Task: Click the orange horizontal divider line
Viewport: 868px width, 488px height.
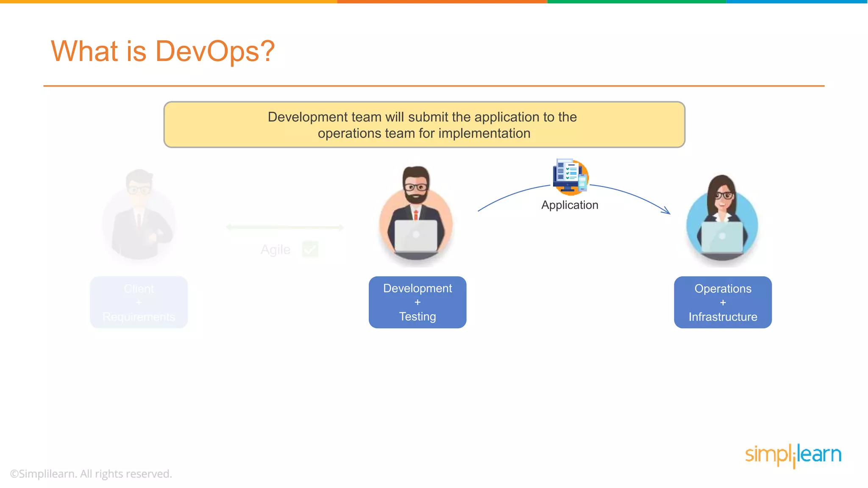Action: [434, 86]
